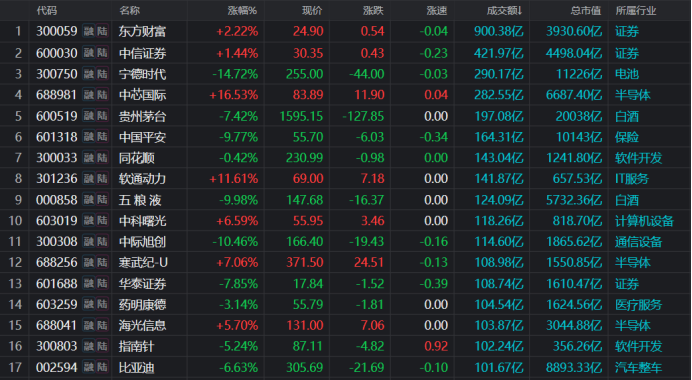Click the 现价 column header

click(x=312, y=11)
